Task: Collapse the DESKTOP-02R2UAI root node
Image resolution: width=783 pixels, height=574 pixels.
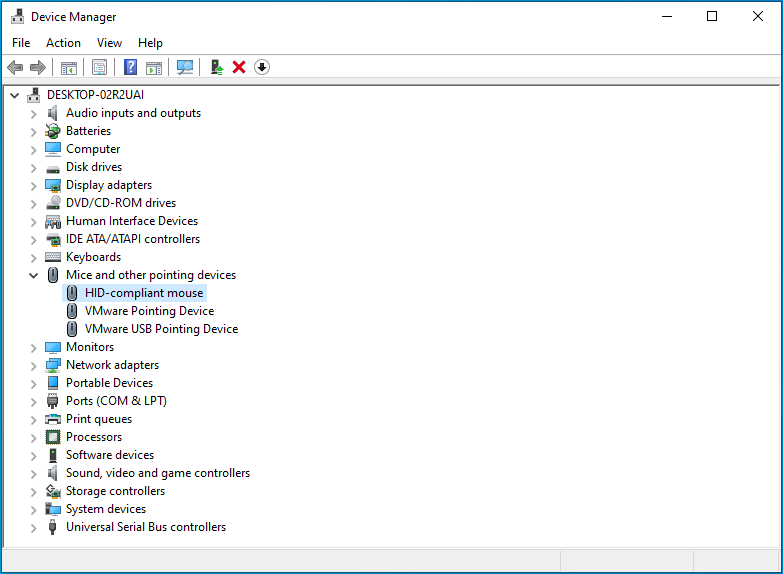Action: click(14, 95)
